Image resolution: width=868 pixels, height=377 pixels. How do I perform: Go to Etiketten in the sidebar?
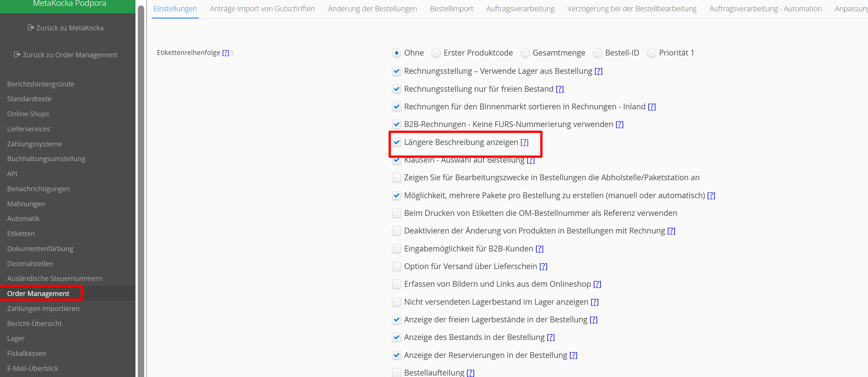pos(21,233)
